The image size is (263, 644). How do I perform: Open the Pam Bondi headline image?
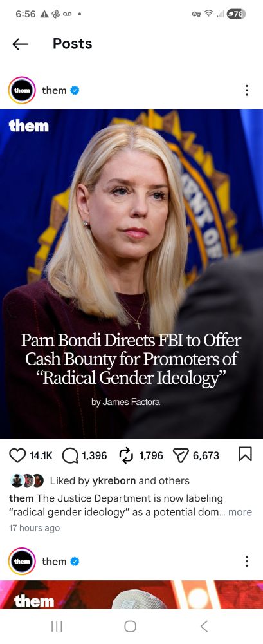pyautogui.click(x=131, y=274)
